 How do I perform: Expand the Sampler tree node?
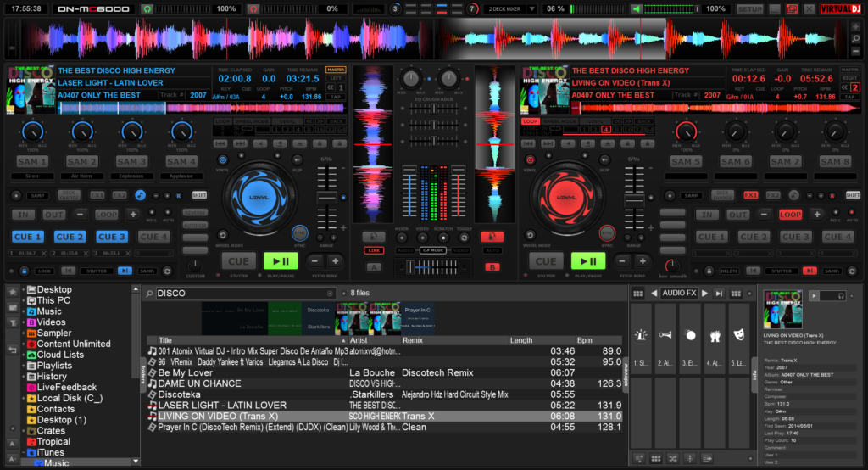tap(23, 333)
